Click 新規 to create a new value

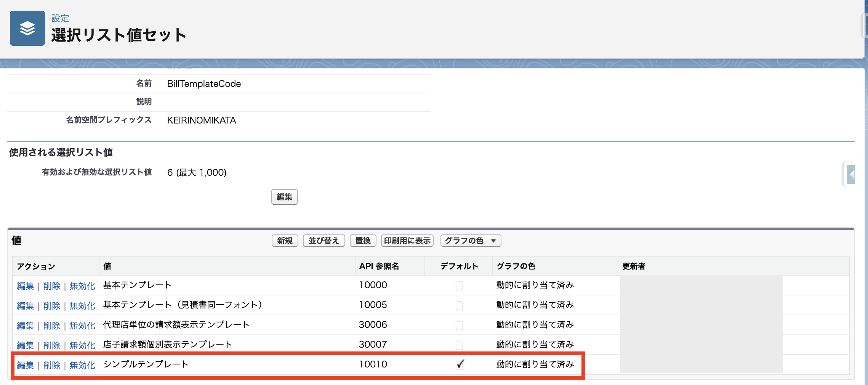coord(284,241)
